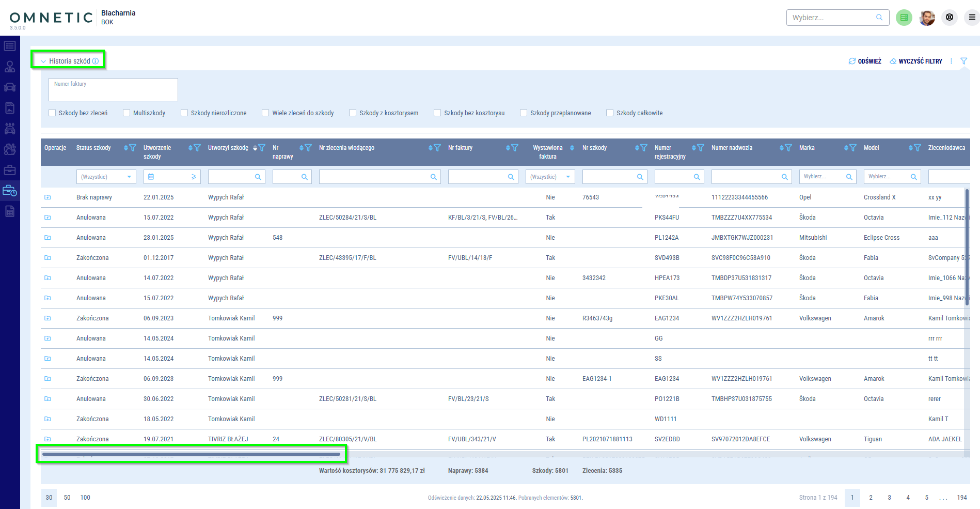Open Status szkody (Wszystkie) dropdown filter

point(106,177)
